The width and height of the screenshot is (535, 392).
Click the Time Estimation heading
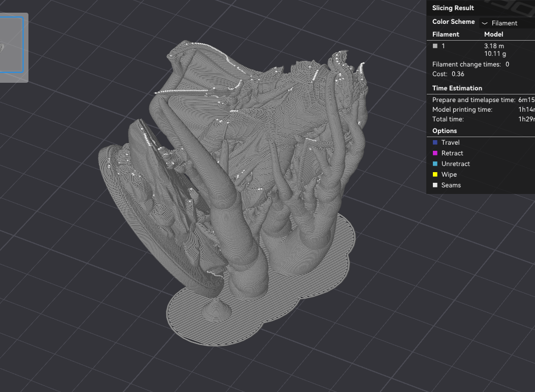457,88
